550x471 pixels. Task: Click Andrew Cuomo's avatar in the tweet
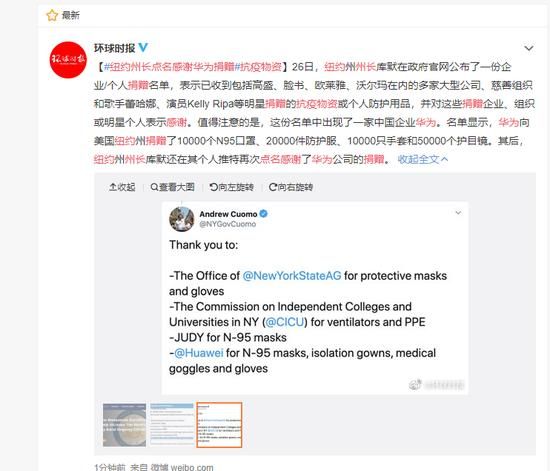[182, 219]
